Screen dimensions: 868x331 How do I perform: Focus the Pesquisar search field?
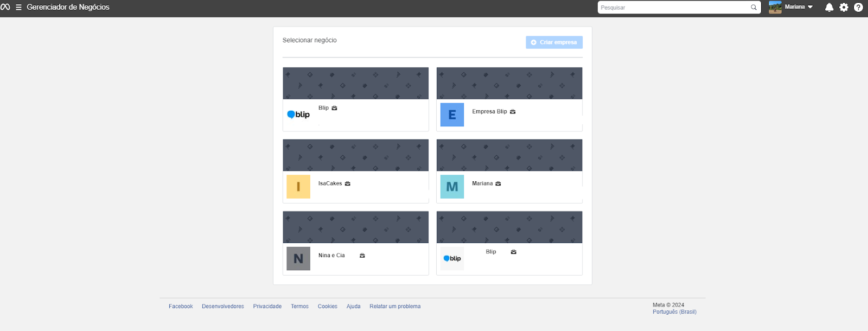(673, 8)
